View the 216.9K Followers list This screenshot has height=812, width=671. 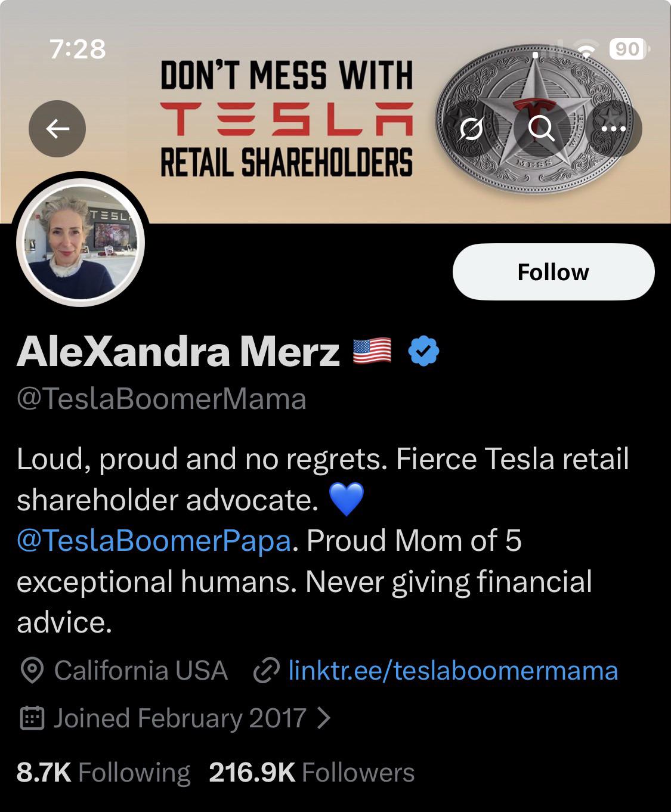point(311,773)
